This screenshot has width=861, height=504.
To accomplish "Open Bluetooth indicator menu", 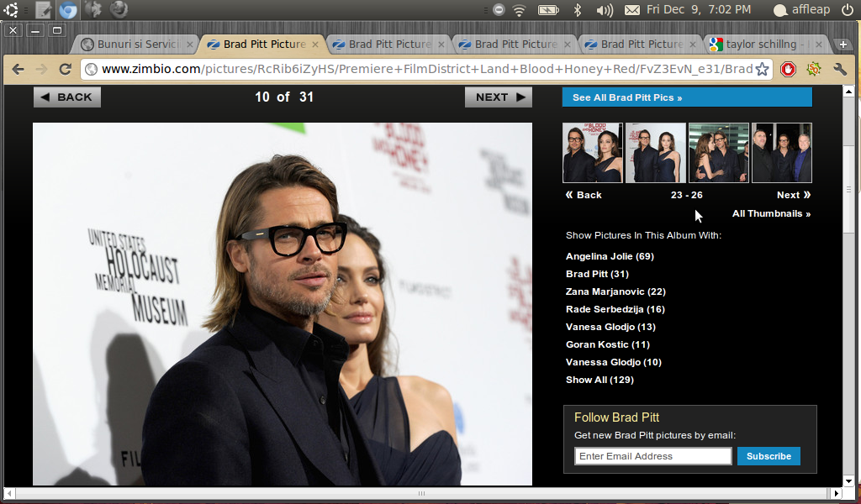I will 577,10.
